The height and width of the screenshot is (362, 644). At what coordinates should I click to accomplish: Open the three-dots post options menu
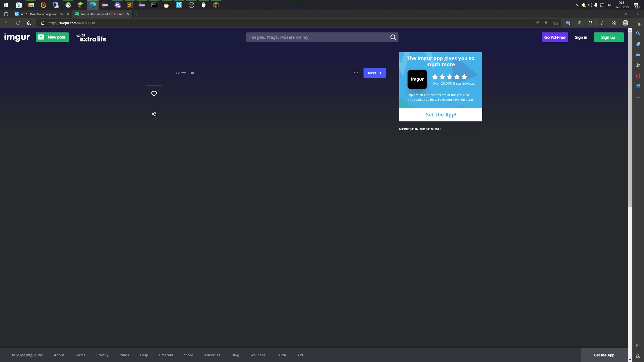(356, 72)
